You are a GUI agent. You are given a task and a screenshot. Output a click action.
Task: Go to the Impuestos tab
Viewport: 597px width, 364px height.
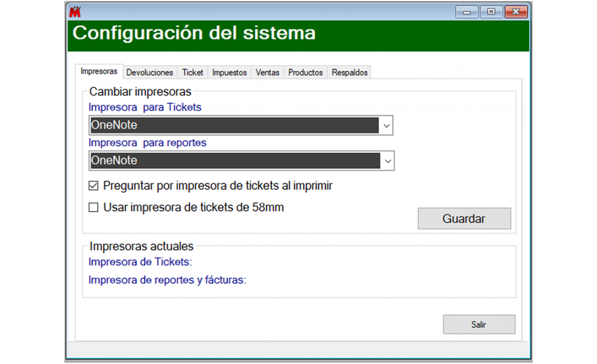click(x=230, y=72)
